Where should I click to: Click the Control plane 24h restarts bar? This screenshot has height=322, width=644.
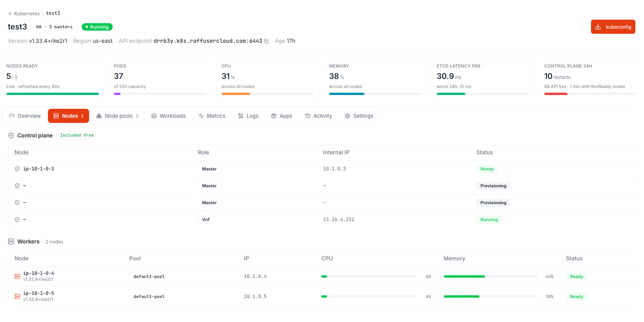[x=591, y=94]
